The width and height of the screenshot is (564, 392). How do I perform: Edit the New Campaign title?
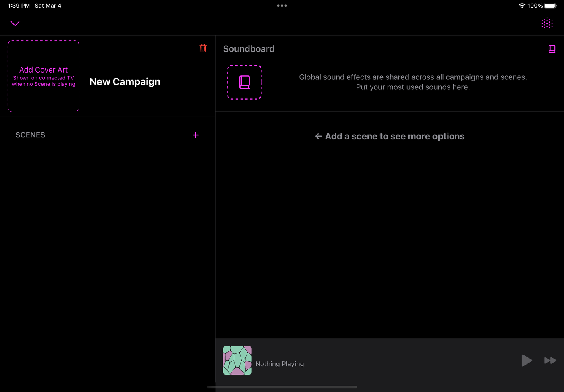point(125,82)
